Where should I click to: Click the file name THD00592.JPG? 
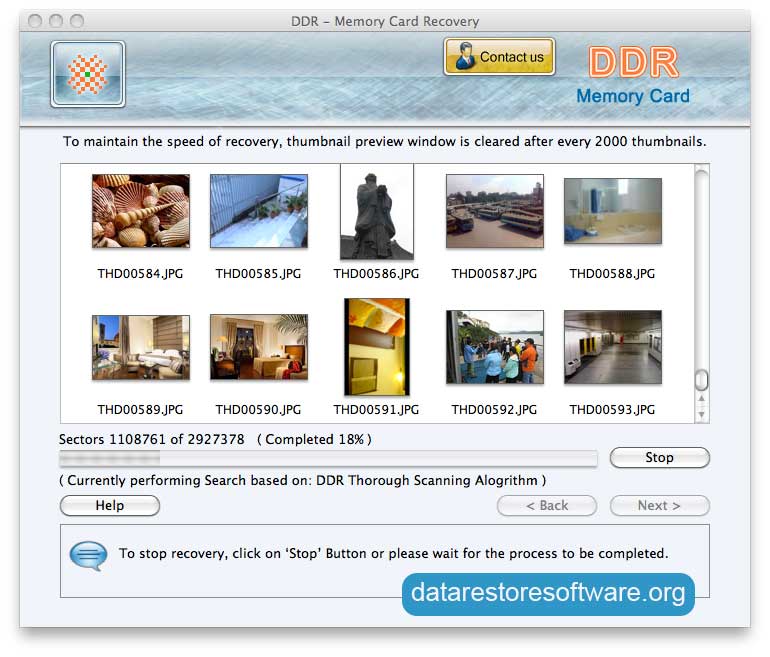tap(494, 410)
